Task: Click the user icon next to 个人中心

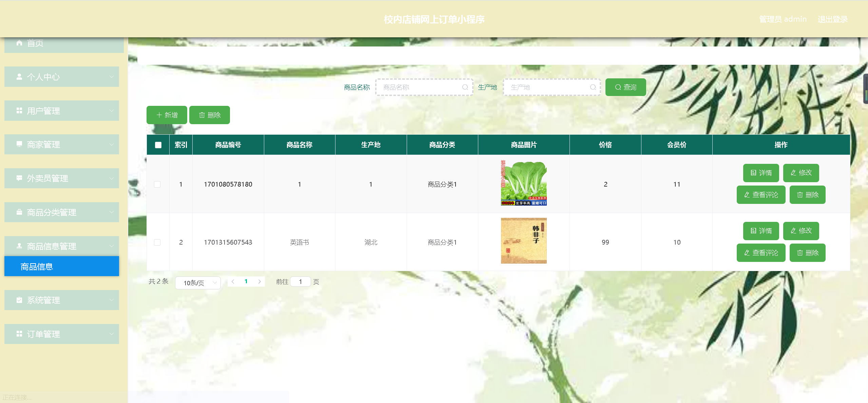Action: pos(19,77)
